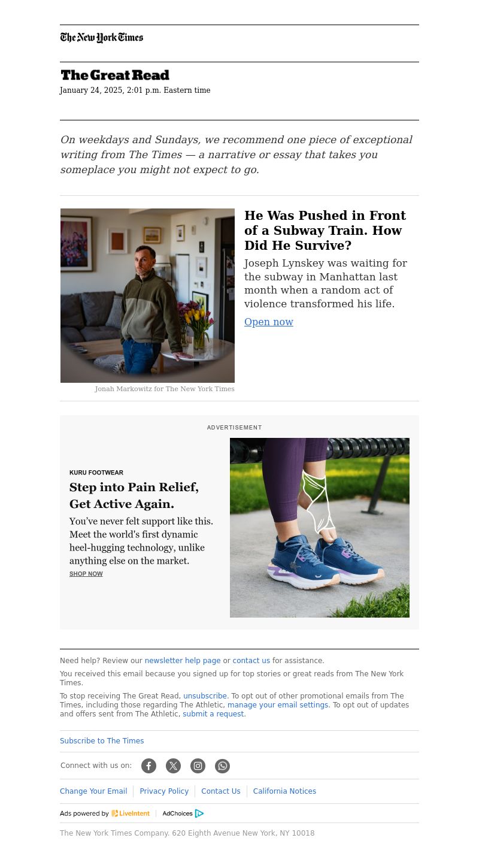The image size is (479, 868).
Task: Open the Joseph Lynskey photo thumbnail
Action: coord(147,295)
